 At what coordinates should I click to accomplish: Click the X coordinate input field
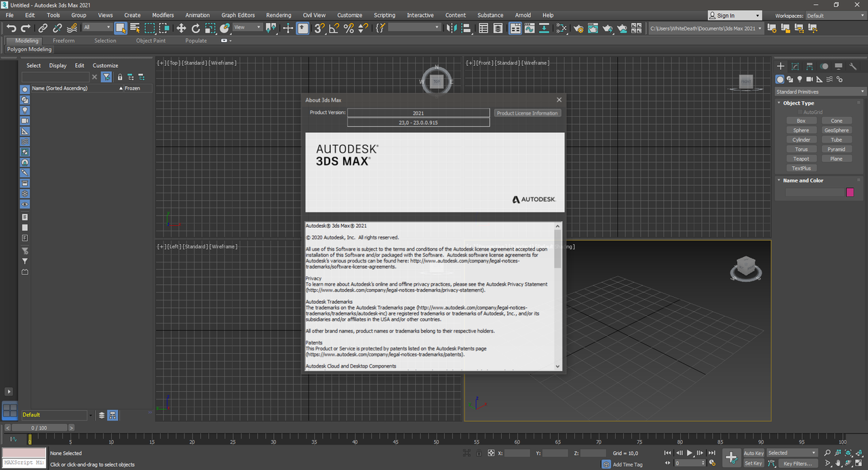(x=517, y=453)
